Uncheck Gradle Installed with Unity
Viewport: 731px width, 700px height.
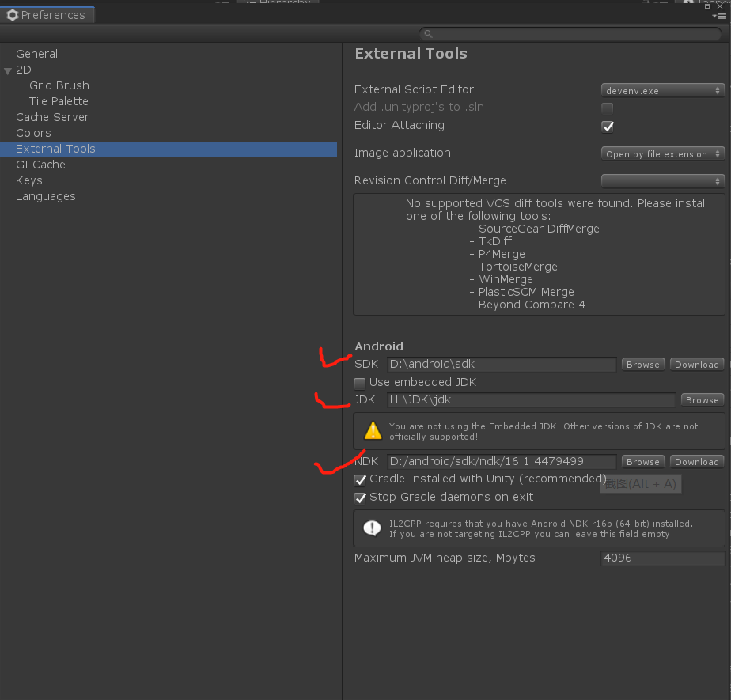pyautogui.click(x=360, y=479)
